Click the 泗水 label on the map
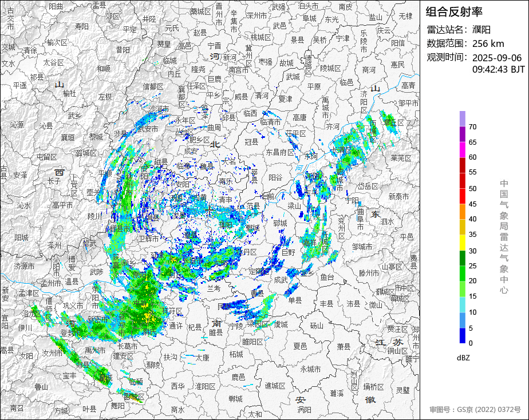The width and height of the screenshot is (529, 420). click(387, 221)
